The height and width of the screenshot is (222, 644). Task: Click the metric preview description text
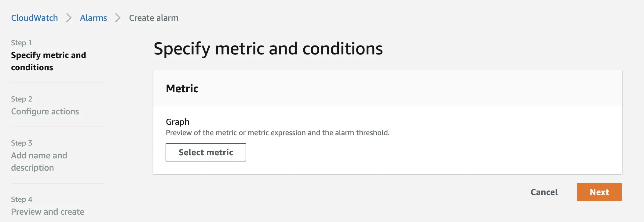277,133
